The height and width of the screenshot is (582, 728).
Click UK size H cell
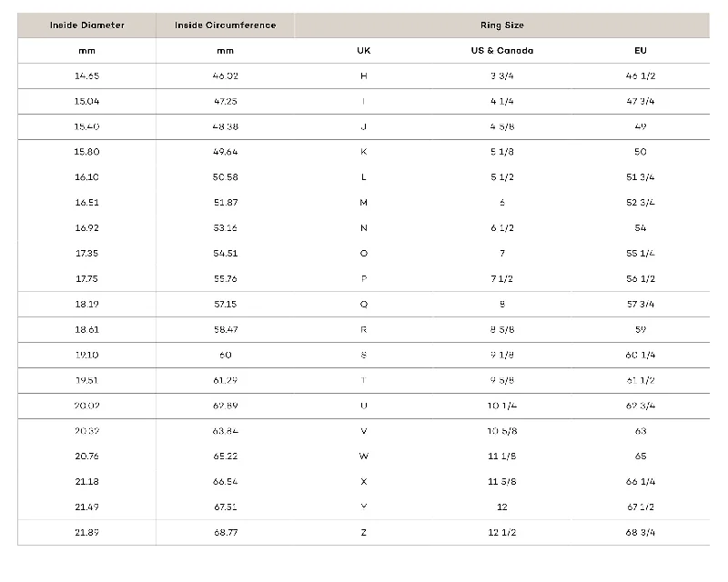(363, 75)
